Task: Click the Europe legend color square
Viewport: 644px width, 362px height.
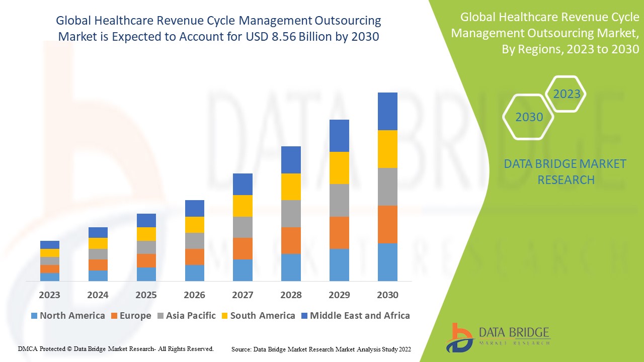Action: (x=114, y=316)
